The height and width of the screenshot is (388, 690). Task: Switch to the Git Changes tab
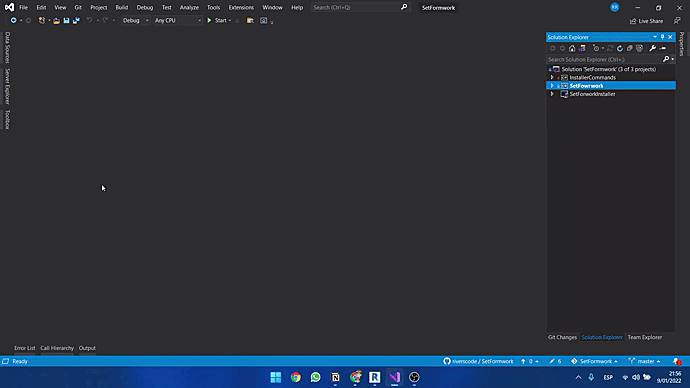click(562, 337)
